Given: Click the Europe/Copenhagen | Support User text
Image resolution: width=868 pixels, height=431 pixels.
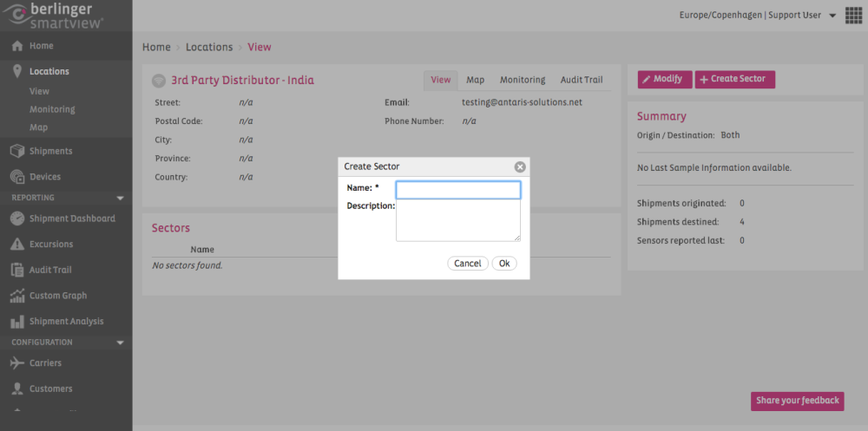Looking at the screenshot, I should point(750,16).
